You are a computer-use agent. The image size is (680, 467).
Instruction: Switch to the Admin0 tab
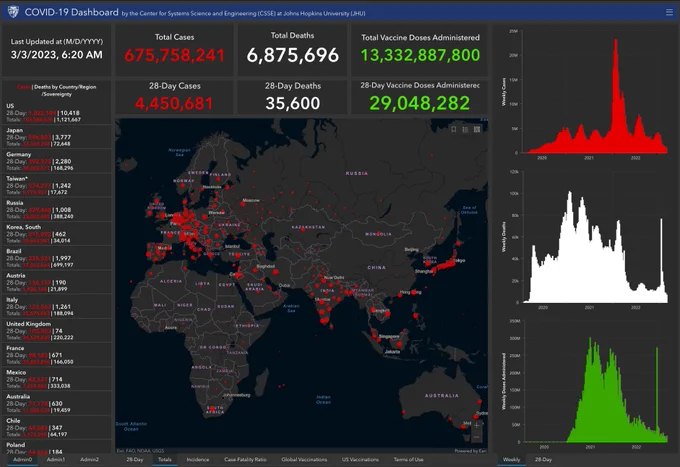pos(23,459)
